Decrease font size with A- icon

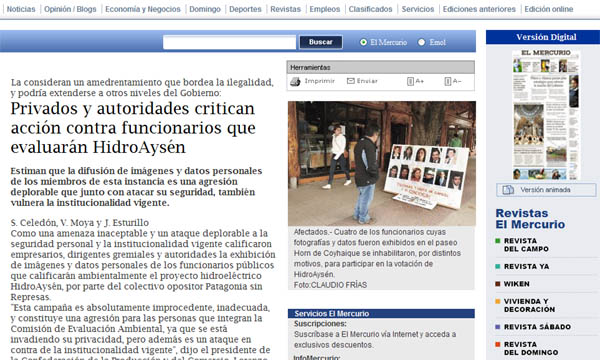point(448,81)
